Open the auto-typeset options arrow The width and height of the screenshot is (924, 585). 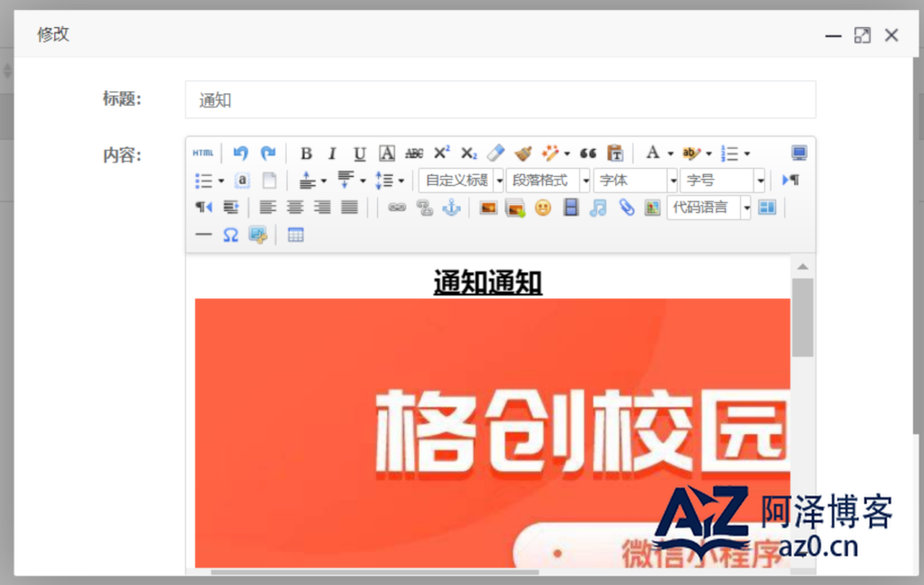(x=567, y=153)
